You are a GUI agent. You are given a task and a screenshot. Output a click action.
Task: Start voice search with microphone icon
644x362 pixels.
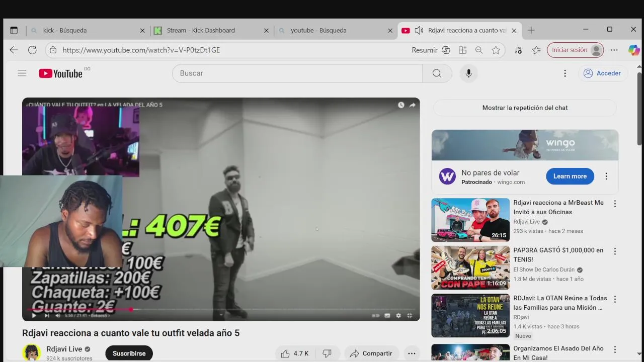(x=468, y=73)
